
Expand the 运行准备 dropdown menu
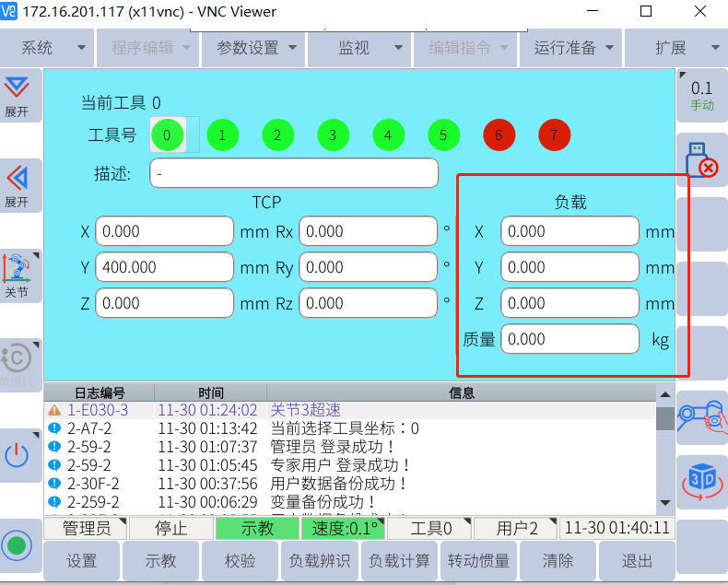[x=571, y=48]
